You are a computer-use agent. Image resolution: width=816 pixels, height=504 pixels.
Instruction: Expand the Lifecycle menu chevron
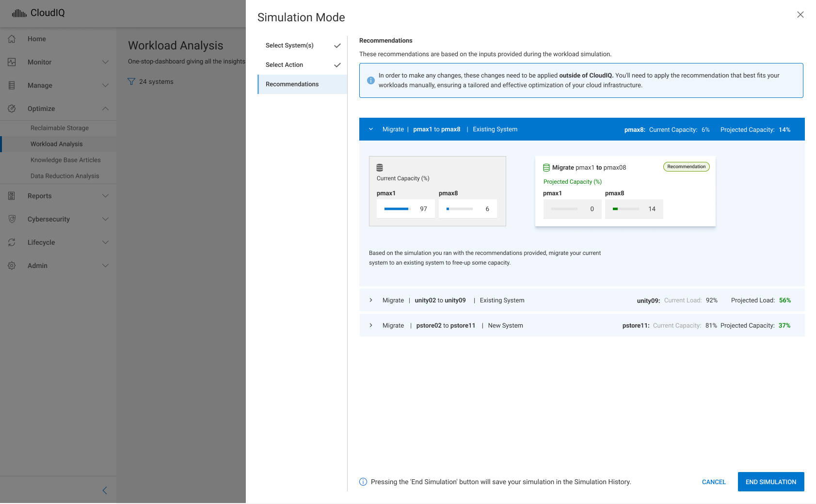(x=105, y=242)
